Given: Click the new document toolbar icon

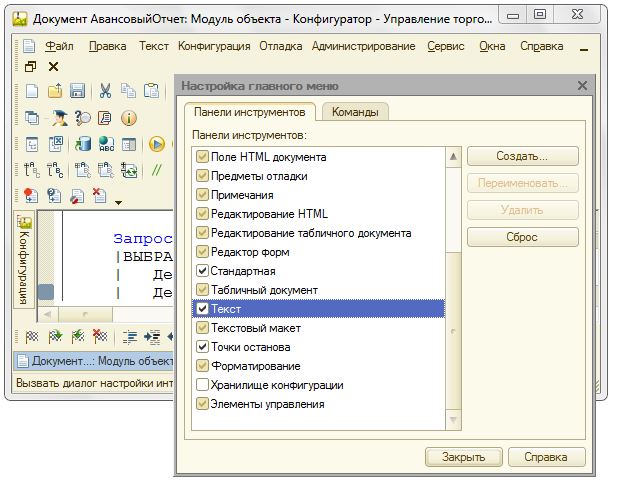Looking at the screenshot, I should [x=30, y=91].
